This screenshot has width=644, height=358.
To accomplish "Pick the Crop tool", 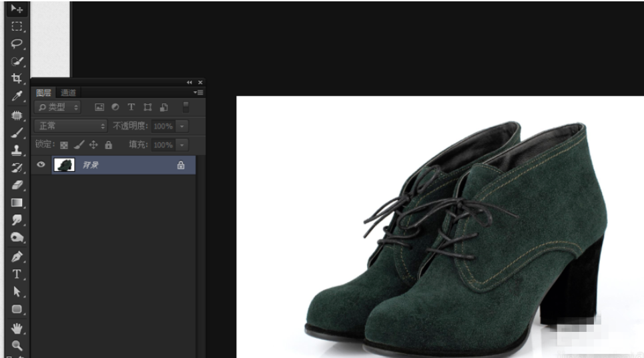I will 17,78.
